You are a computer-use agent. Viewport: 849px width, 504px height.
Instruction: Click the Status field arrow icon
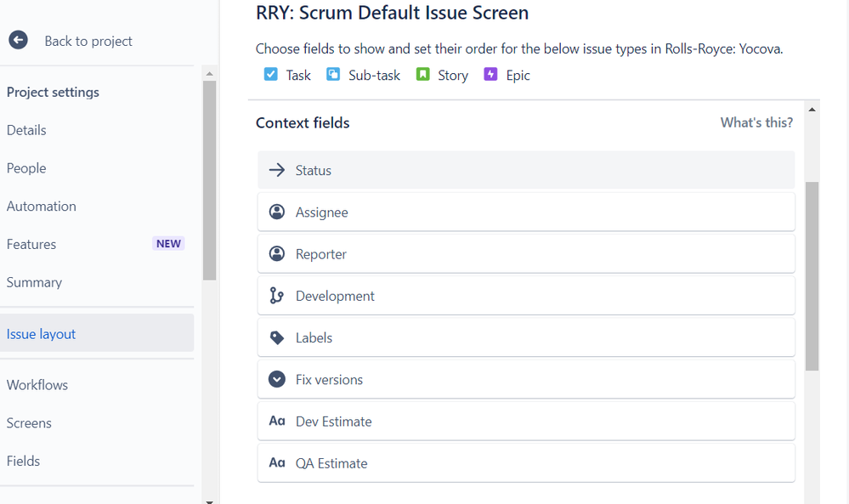point(277,170)
